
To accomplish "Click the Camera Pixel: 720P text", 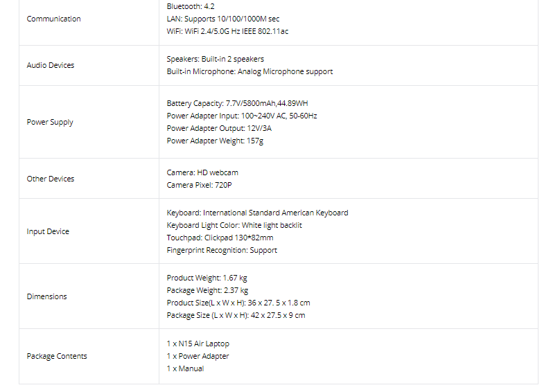I will [x=200, y=186].
